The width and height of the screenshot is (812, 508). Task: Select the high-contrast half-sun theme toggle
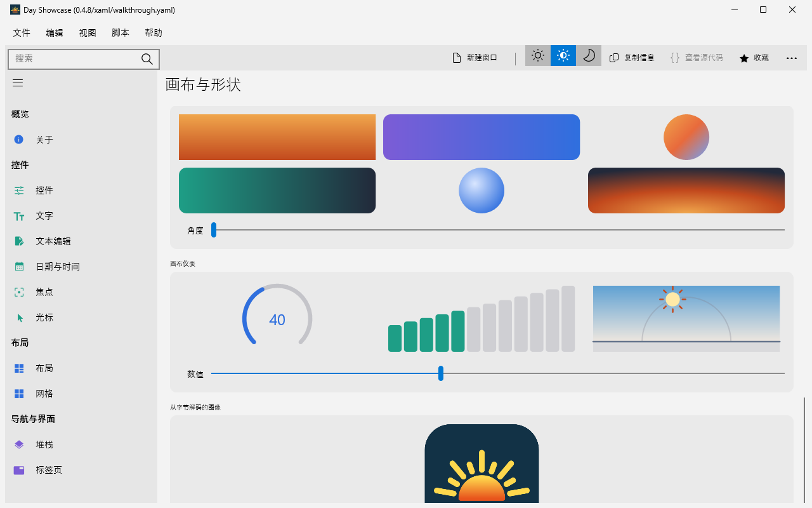pos(563,56)
